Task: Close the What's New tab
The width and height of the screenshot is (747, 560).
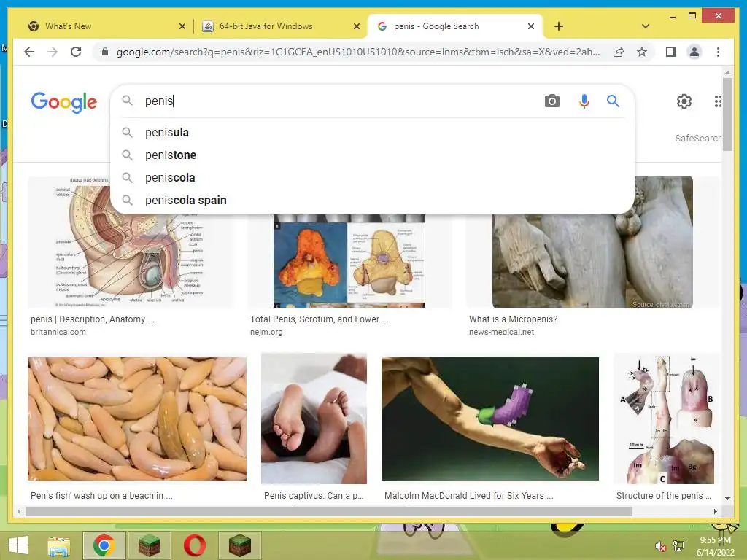Action: coord(182,26)
